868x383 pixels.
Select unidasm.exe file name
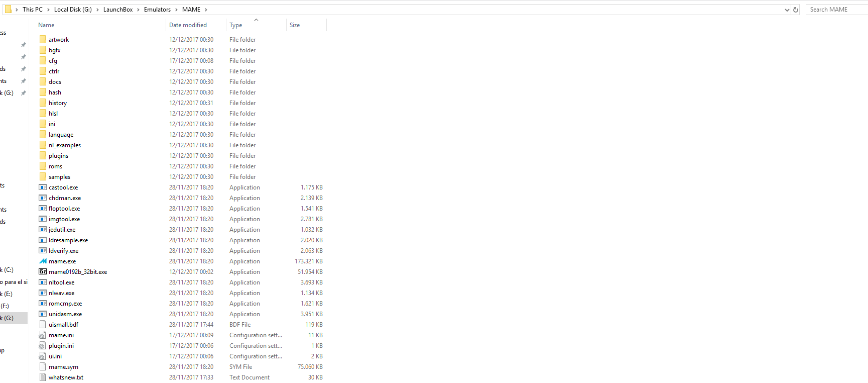click(x=65, y=314)
